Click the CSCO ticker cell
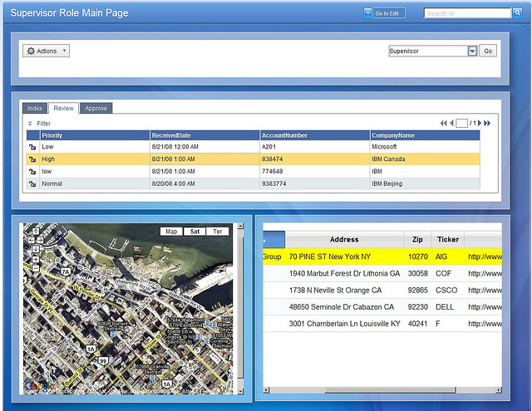The width and height of the screenshot is (532, 411). 446,291
